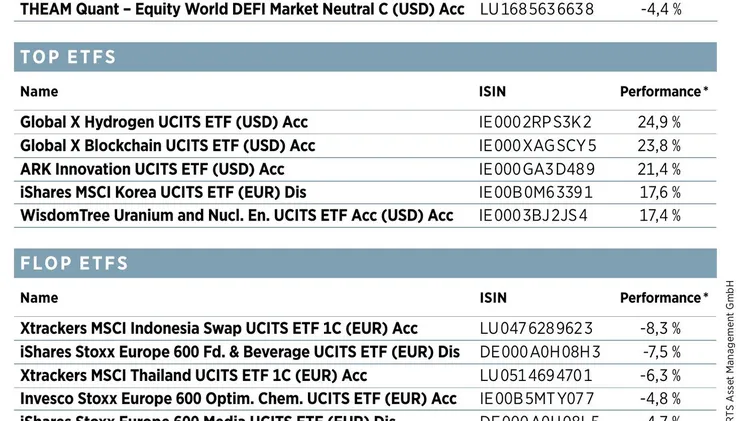Image resolution: width=750 pixels, height=421 pixels.
Task: Click Xtrackers MSCI Thailand UCITS ETF name
Action: click(193, 376)
